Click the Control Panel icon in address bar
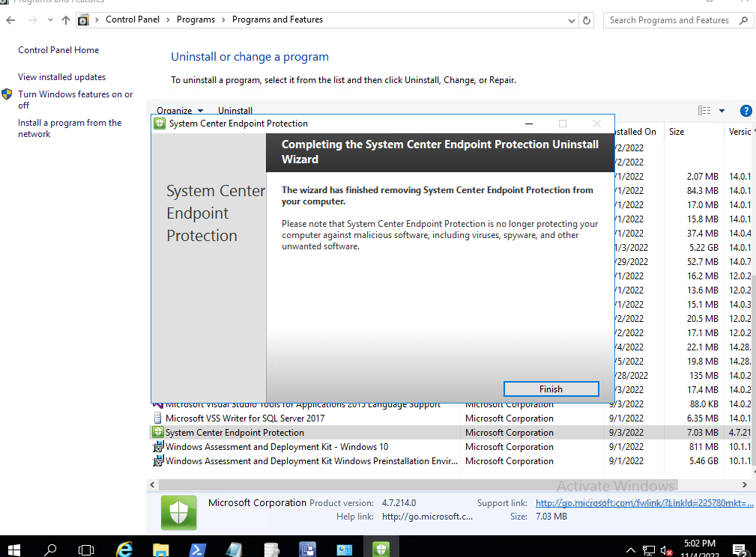The height and width of the screenshot is (557, 756). point(83,19)
